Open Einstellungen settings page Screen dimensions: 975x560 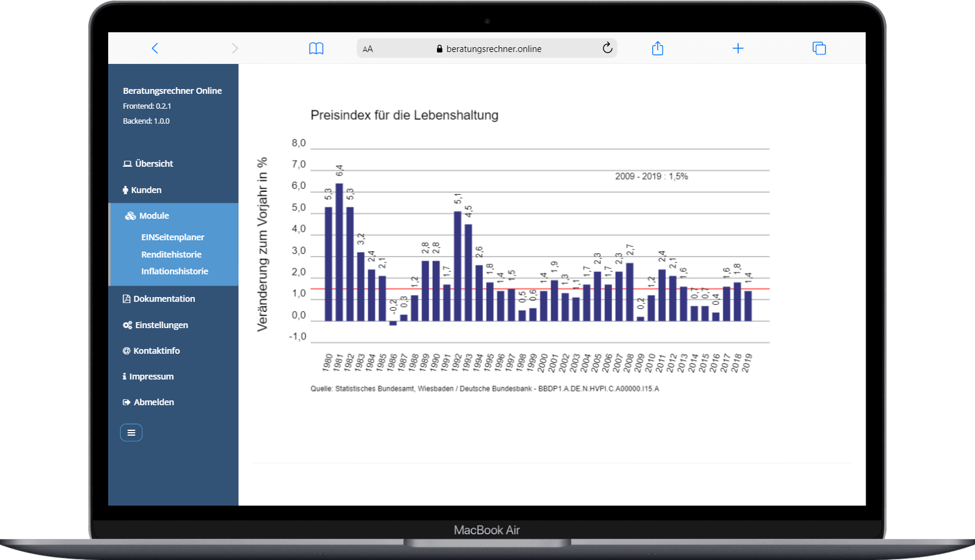tap(161, 325)
